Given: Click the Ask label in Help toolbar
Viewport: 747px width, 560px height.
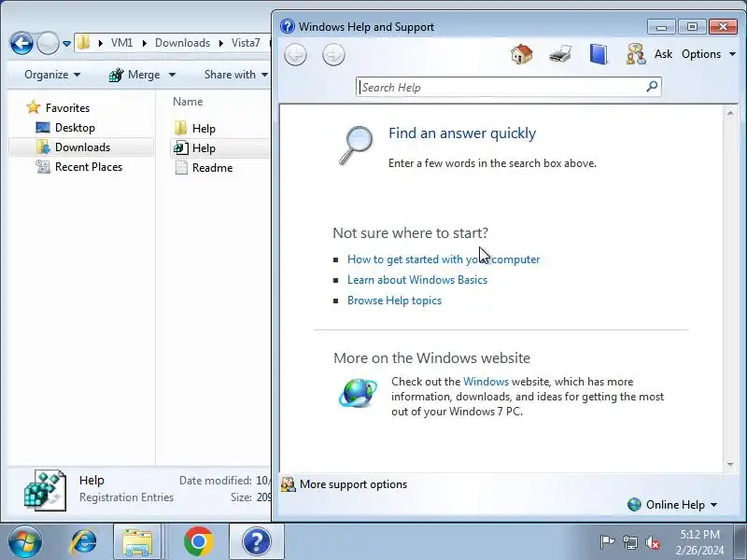Looking at the screenshot, I should [663, 54].
